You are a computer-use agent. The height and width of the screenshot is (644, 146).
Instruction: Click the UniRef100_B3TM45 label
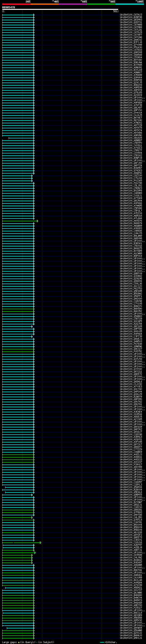(131, 65)
